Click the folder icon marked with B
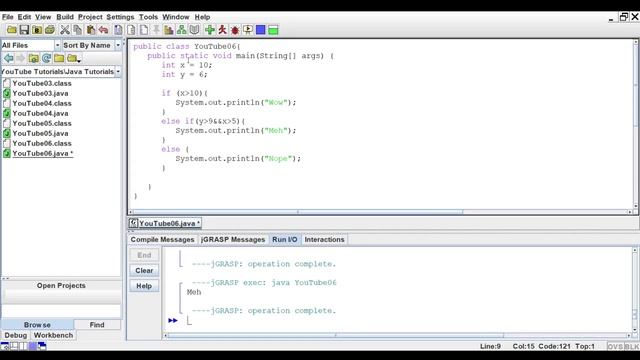The height and width of the screenshot is (360, 640). pos(37,30)
